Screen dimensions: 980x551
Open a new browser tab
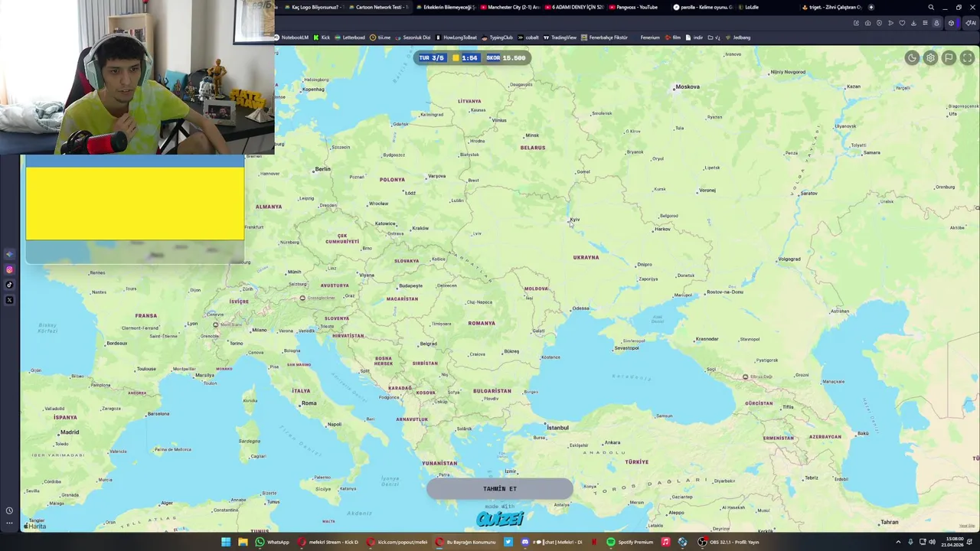[x=871, y=7]
